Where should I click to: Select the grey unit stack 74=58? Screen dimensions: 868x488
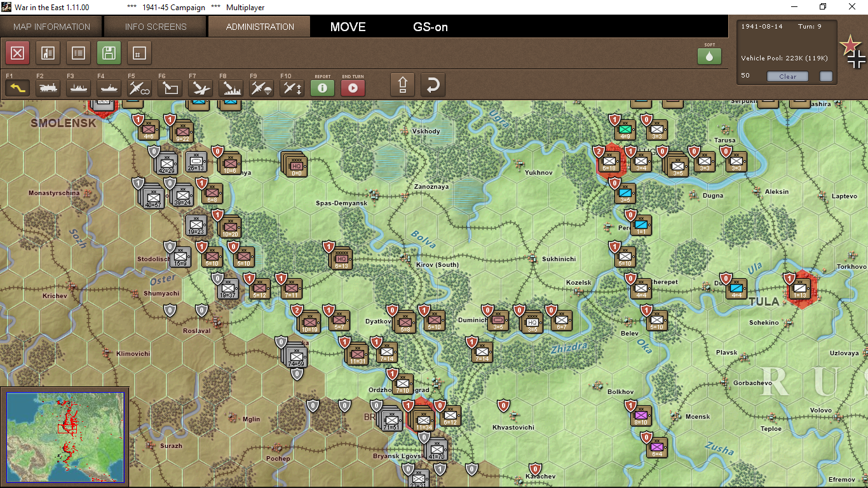[x=296, y=356]
